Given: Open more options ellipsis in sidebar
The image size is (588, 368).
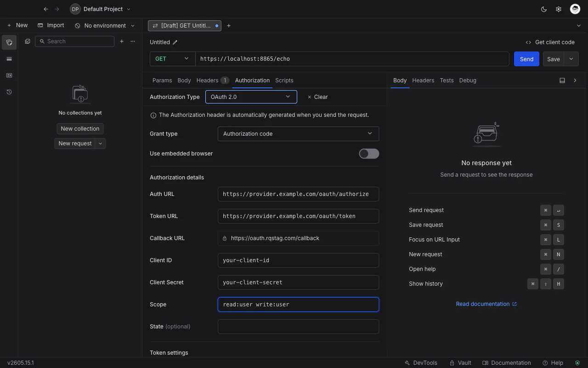Looking at the screenshot, I should click(x=133, y=41).
